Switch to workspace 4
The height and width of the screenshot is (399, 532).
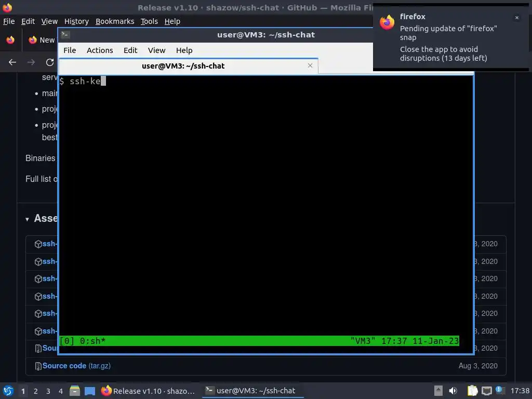click(61, 391)
